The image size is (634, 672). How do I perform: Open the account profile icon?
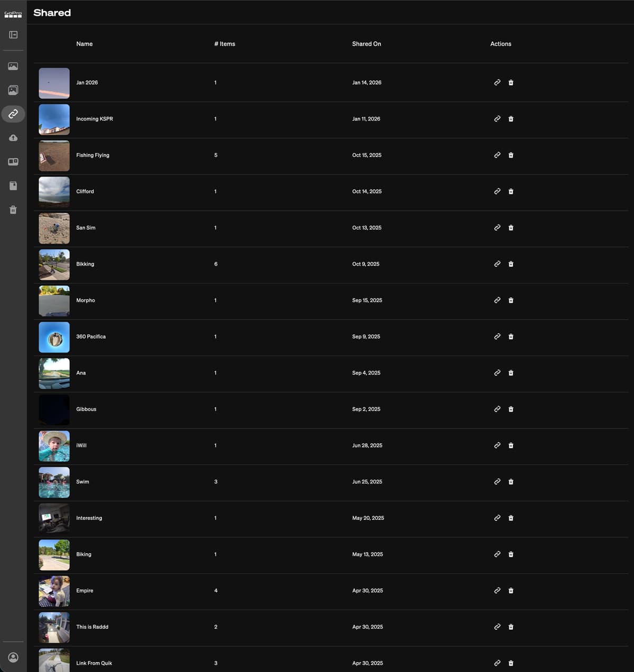pyautogui.click(x=13, y=657)
